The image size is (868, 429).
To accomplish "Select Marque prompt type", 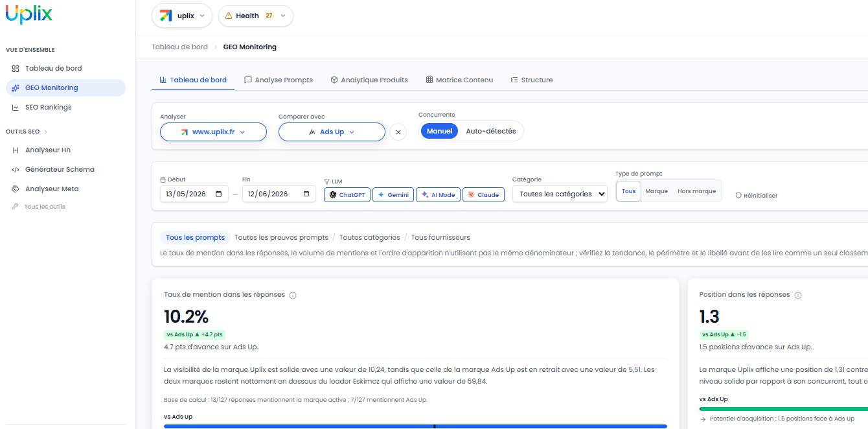I will coord(656,191).
